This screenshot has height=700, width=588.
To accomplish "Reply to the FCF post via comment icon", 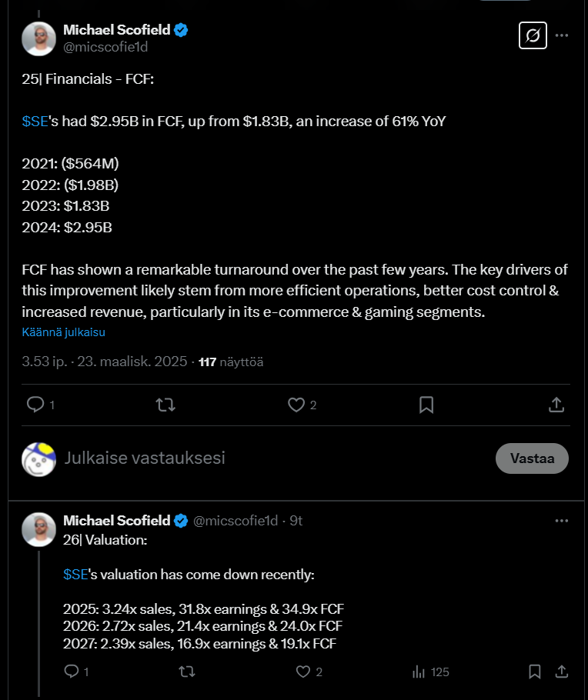I will [x=35, y=405].
